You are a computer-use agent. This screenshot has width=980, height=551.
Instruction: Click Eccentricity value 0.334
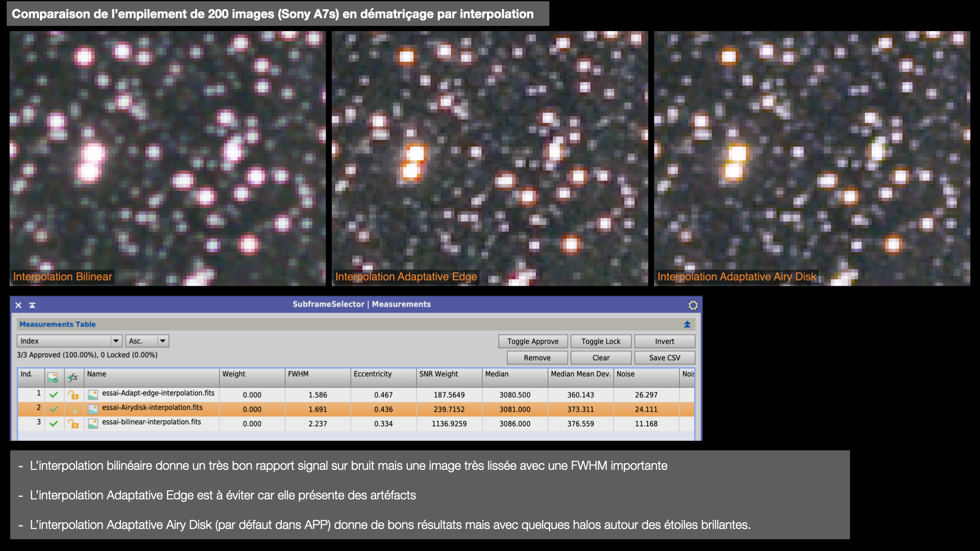pos(383,423)
